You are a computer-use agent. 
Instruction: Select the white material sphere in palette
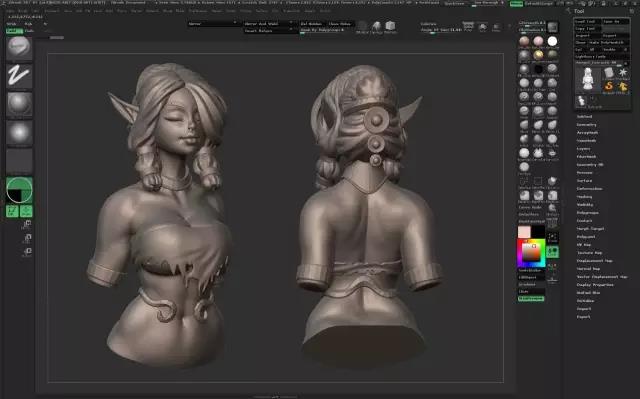(552, 41)
